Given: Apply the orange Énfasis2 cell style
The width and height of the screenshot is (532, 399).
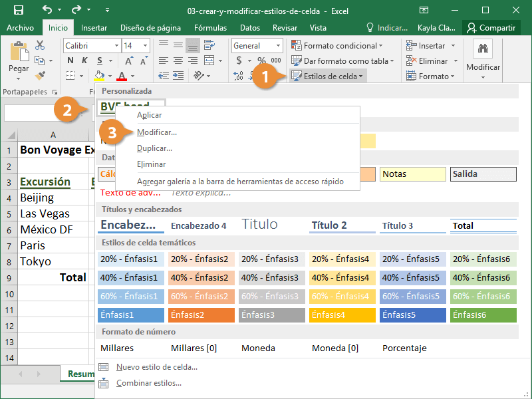Looking at the screenshot, I should (x=201, y=315).
